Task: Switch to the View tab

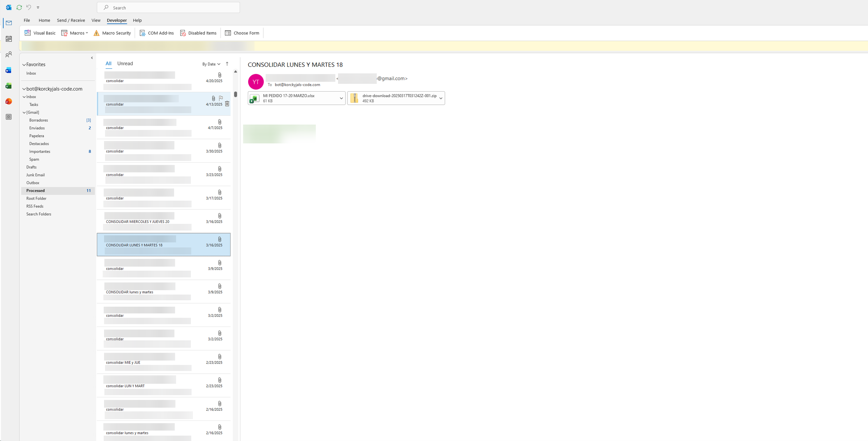Action: 96,20
